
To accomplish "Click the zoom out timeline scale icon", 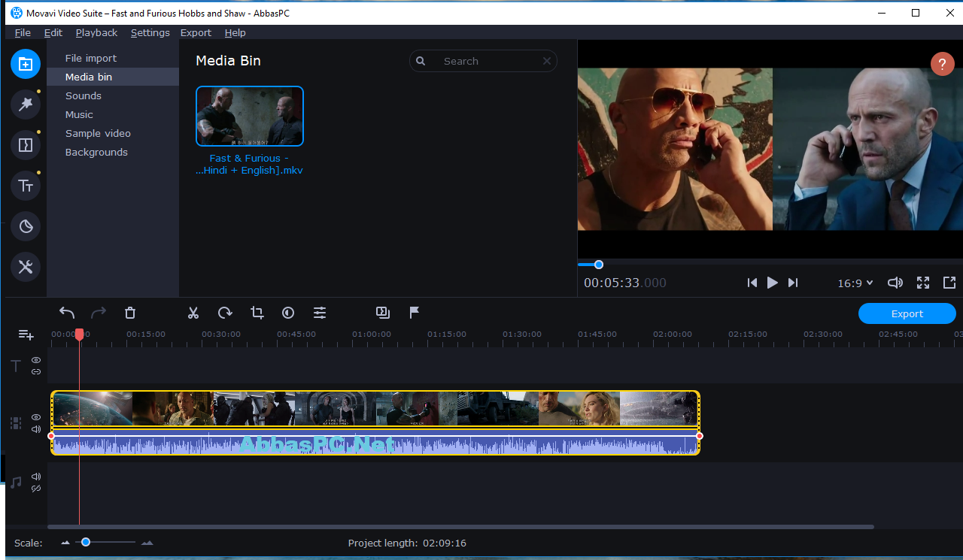I will point(65,543).
